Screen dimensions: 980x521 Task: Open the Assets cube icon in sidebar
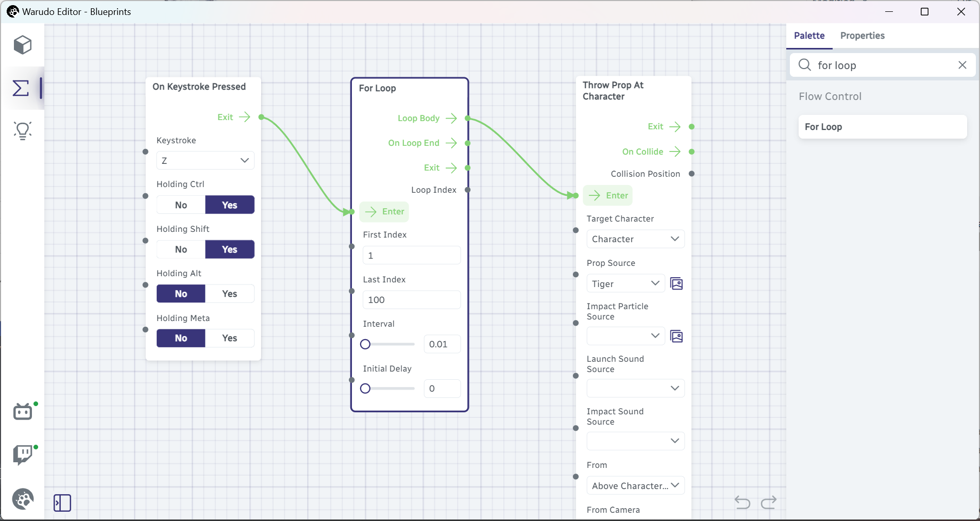click(x=23, y=45)
